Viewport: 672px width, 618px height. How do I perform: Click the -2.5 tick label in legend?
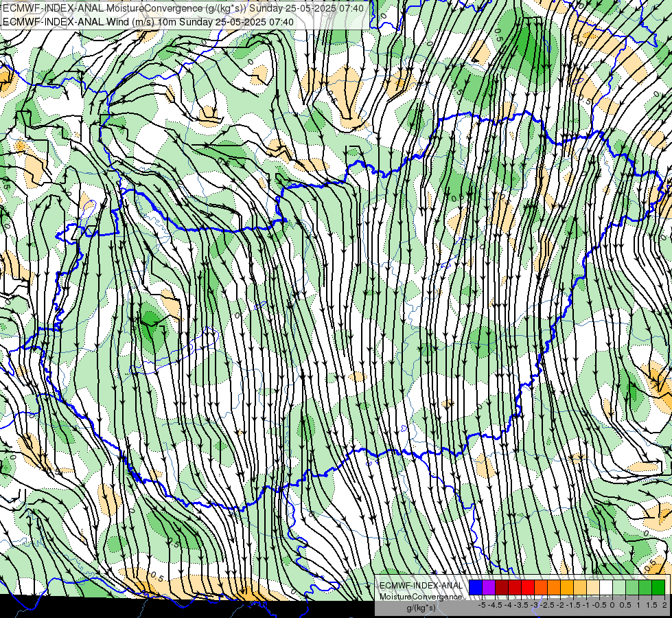point(547,605)
